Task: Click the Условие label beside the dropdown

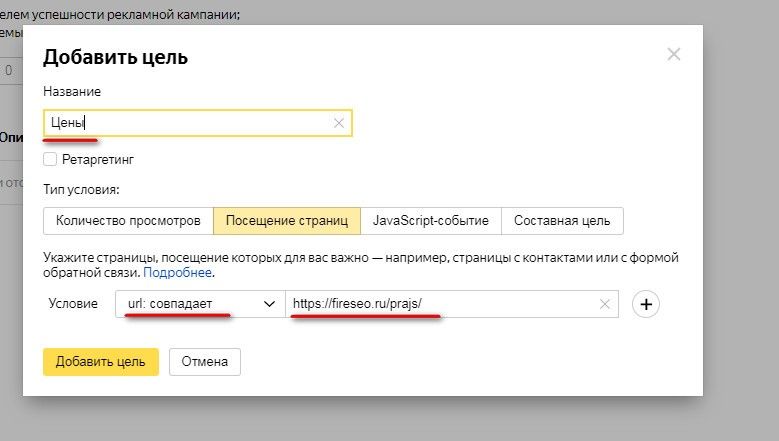Action: (73, 304)
